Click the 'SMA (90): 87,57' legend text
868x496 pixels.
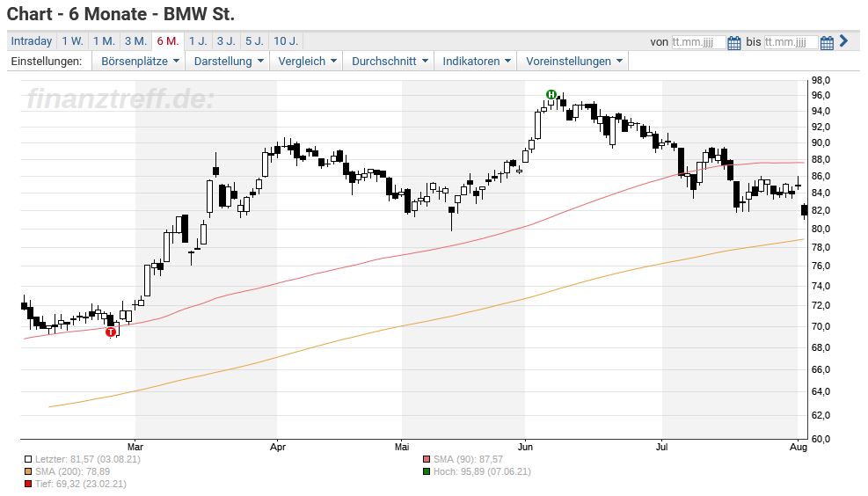tap(469, 459)
